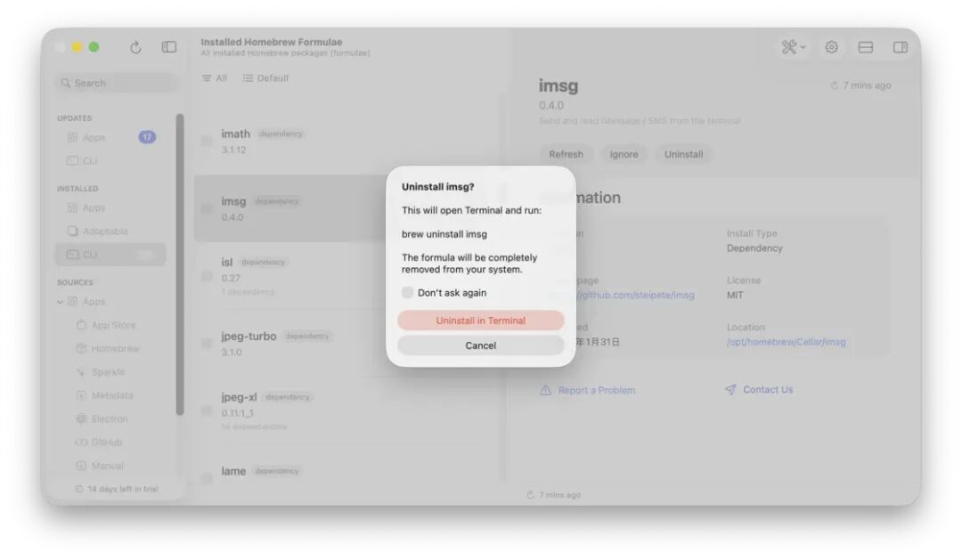Switch to split row layout icon

pyautogui.click(x=866, y=47)
